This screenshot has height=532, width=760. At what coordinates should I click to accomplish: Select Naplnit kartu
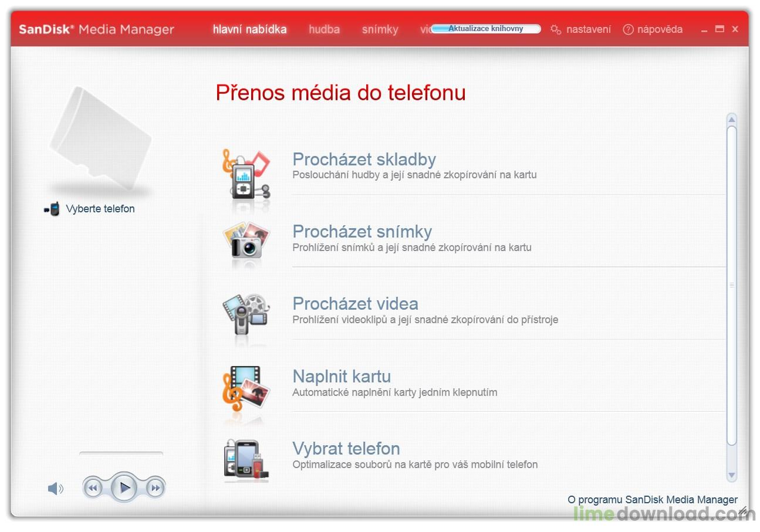click(342, 377)
